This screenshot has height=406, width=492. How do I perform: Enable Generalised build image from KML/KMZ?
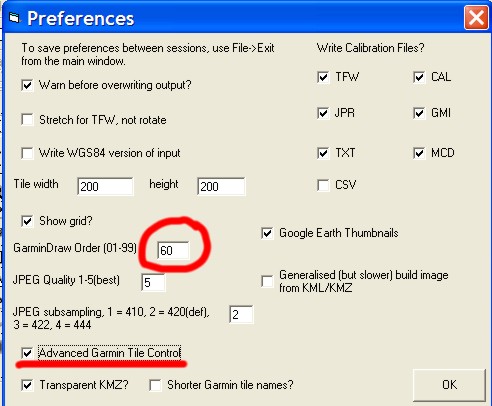tap(267, 281)
